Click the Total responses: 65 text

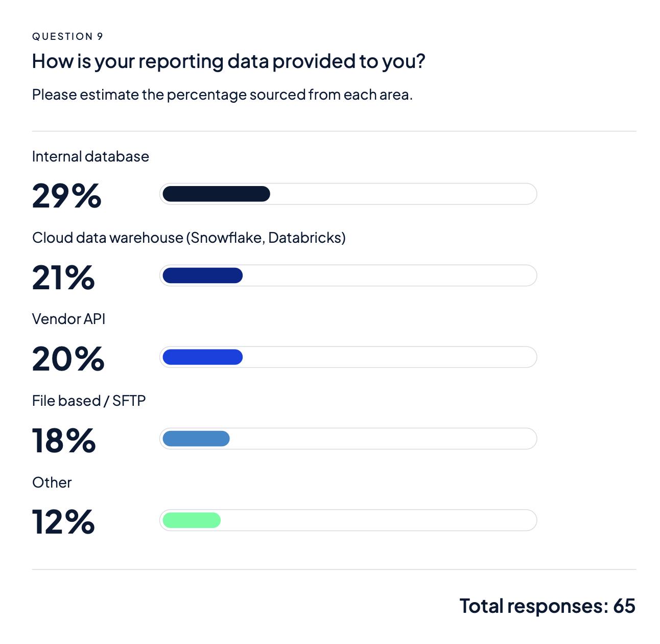point(547,606)
